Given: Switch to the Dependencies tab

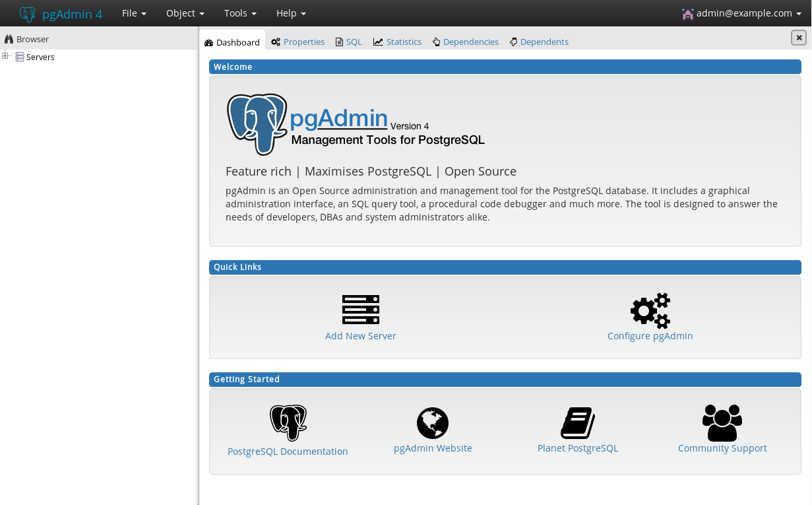Looking at the screenshot, I should coord(466,42).
